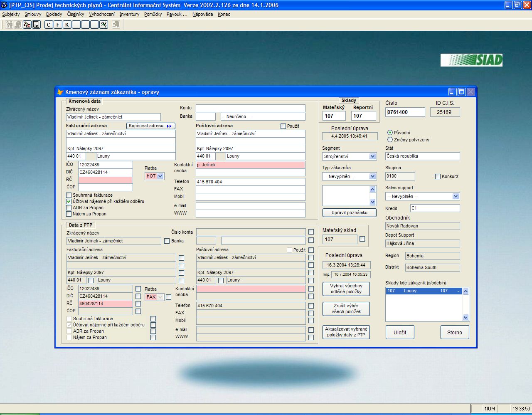
Task: Click the spider toolbar icon
Action: point(103,25)
